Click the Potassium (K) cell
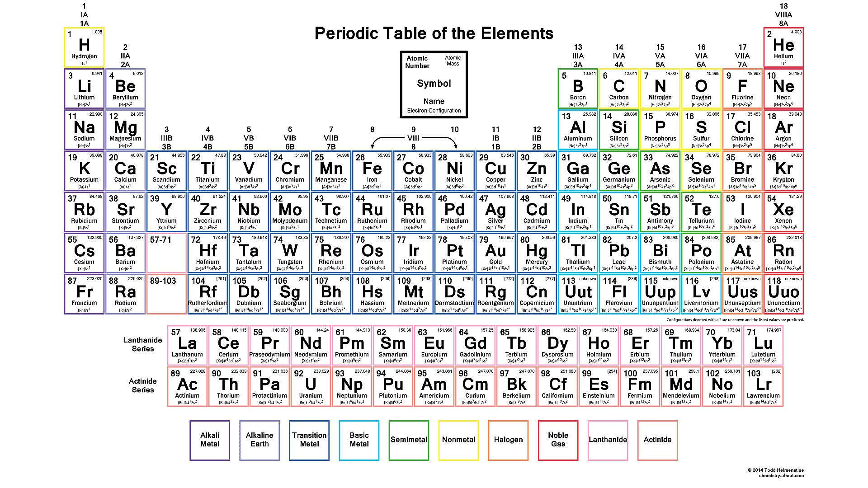Viewport: 868px width, 488px height. pos(84,171)
